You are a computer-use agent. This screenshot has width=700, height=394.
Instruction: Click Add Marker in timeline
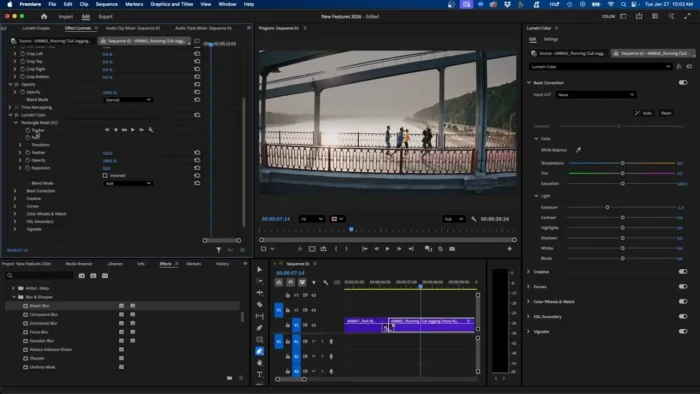click(314, 282)
